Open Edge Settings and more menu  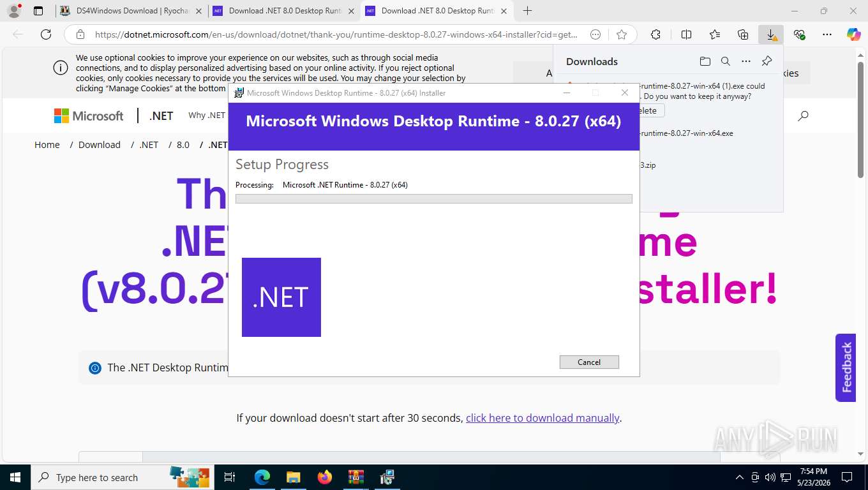[x=827, y=34]
